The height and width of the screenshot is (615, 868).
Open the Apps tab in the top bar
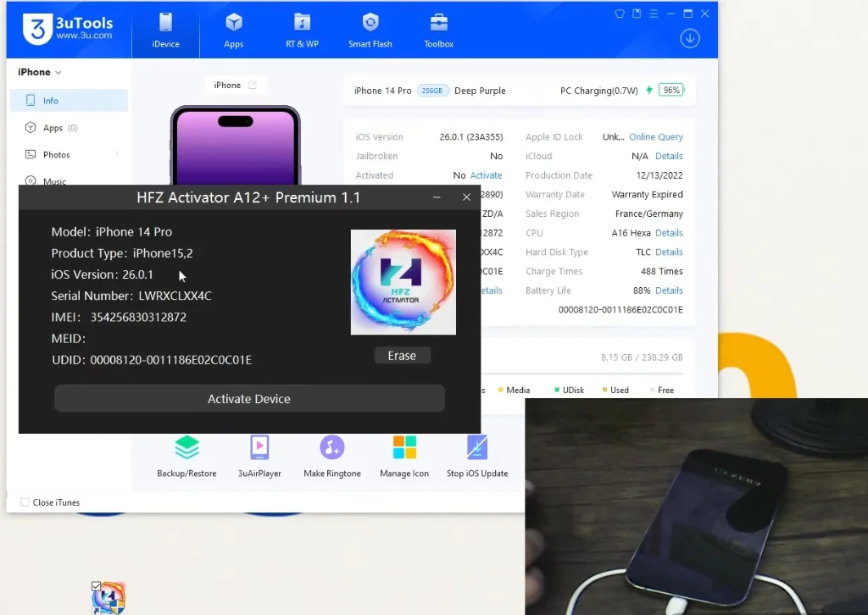click(234, 31)
